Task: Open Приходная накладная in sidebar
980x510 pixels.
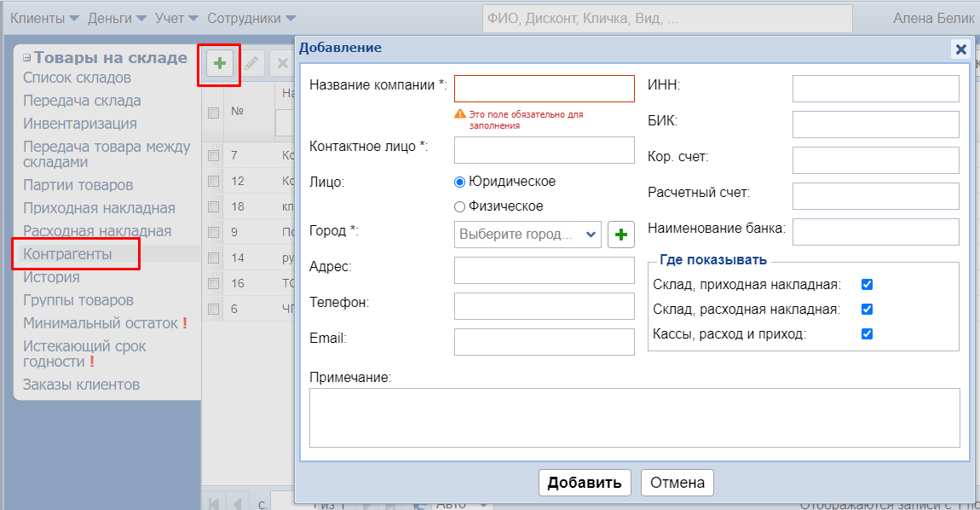Action: pos(99,208)
